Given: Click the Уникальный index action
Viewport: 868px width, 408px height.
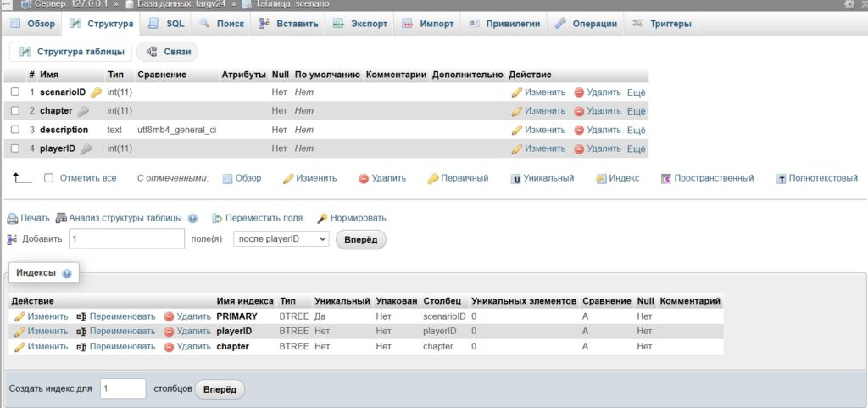Looking at the screenshot, I should click(542, 178).
